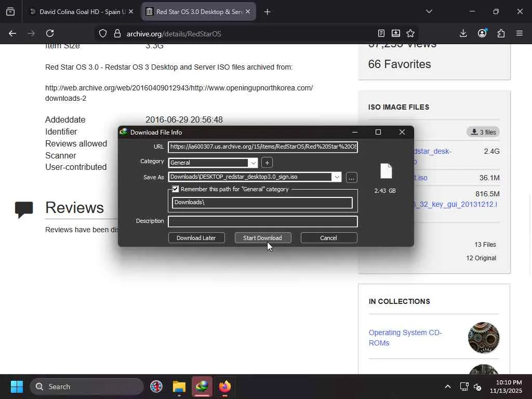The image size is (532, 399).
Task: Open clock showing 10:10 PM
Action: click(506, 387)
